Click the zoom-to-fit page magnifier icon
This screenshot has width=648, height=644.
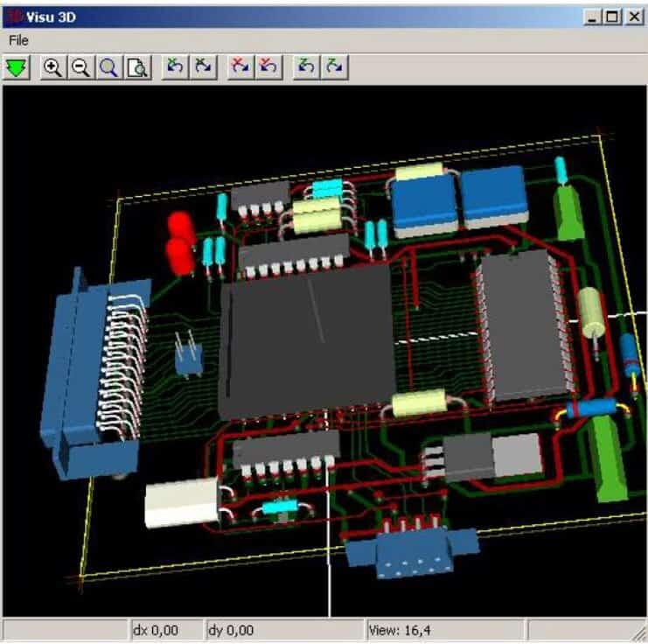[137, 67]
